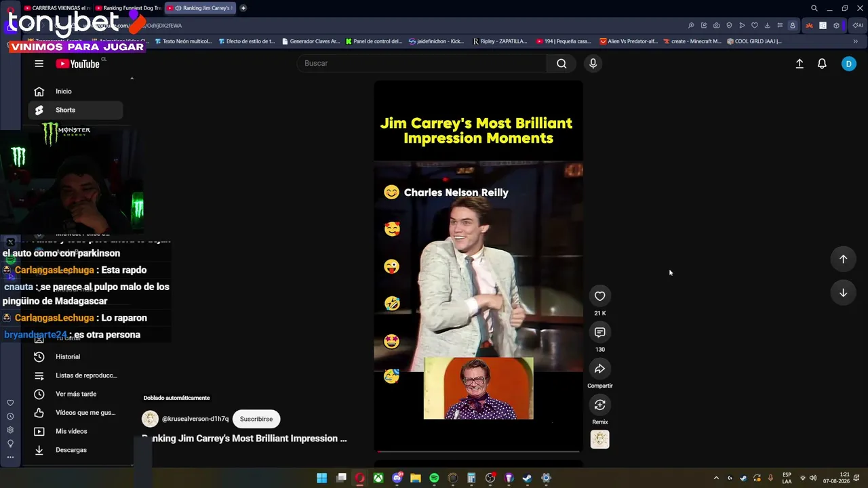Open YouTube notifications bell
Image resolution: width=868 pixels, height=488 pixels.
coord(822,64)
